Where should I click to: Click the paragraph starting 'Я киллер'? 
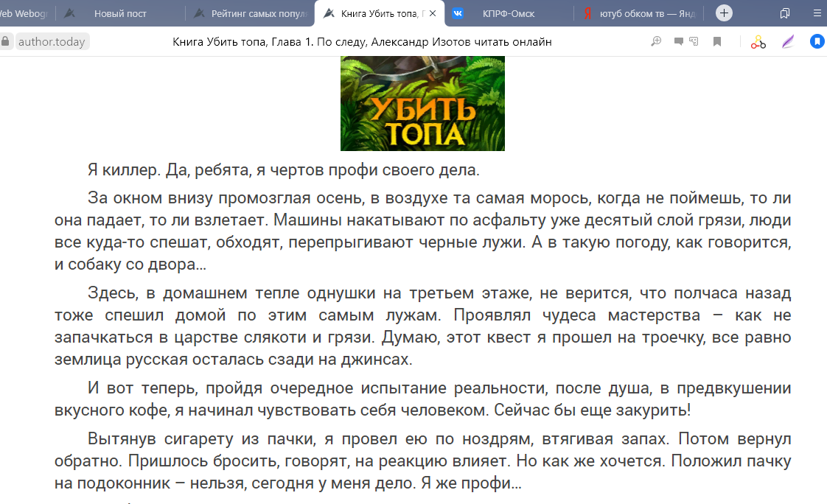(283, 170)
